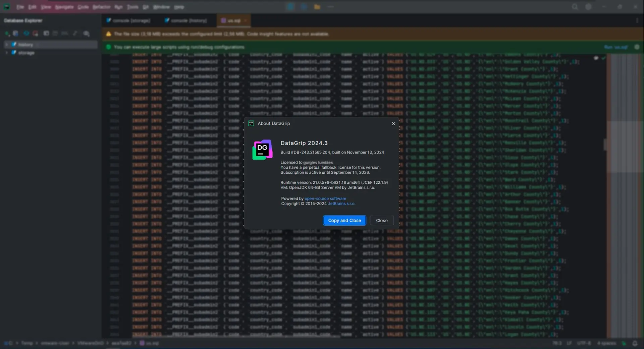Viewport: 644px width, 349px height.
Task: Open the Help menu
Action: (179, 7)
